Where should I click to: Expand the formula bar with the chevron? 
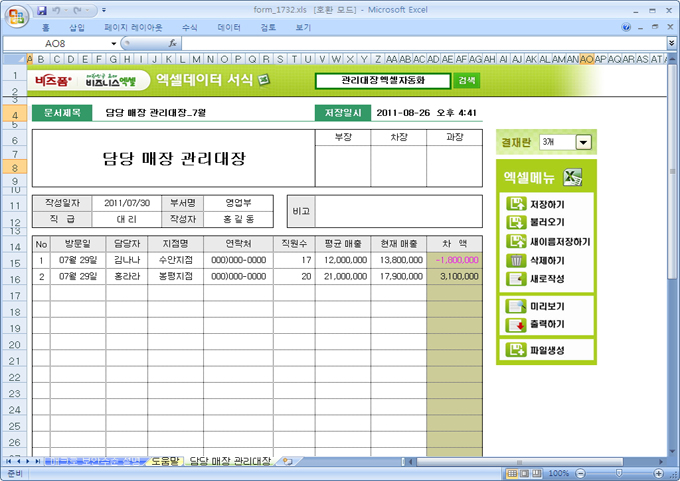(672, 43)
